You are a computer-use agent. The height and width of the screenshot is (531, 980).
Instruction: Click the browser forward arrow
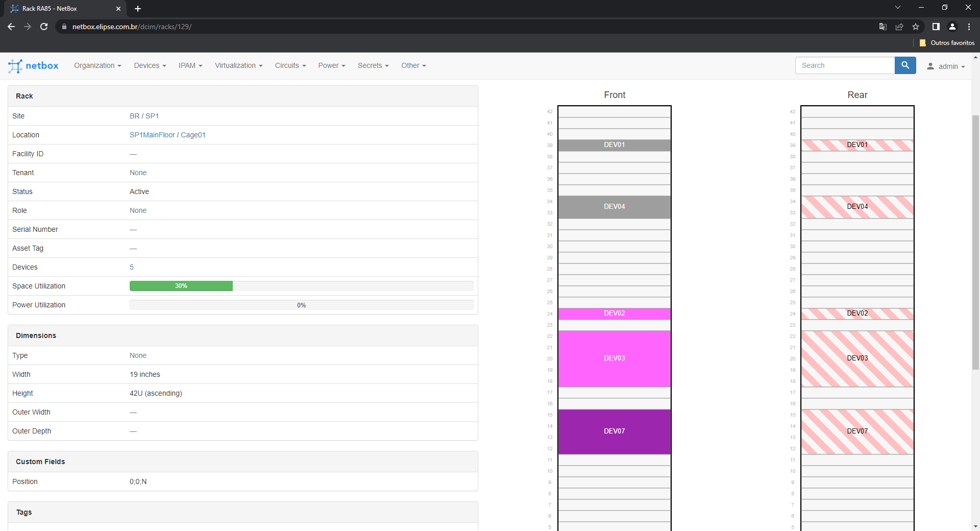pos(28,27)
